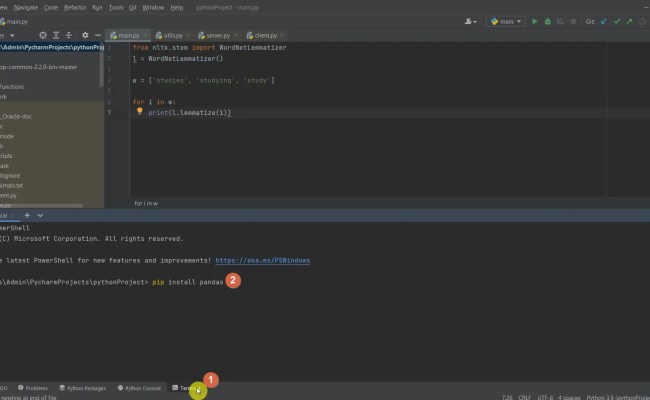Click the 7:26 caret position indicator
The image size is (650, 400).
click(507, 397)
